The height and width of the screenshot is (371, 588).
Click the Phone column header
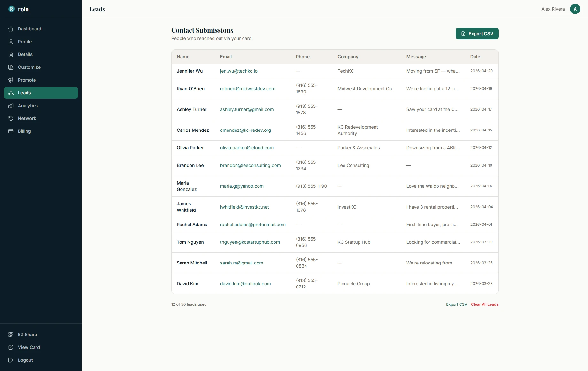point(303,57)
